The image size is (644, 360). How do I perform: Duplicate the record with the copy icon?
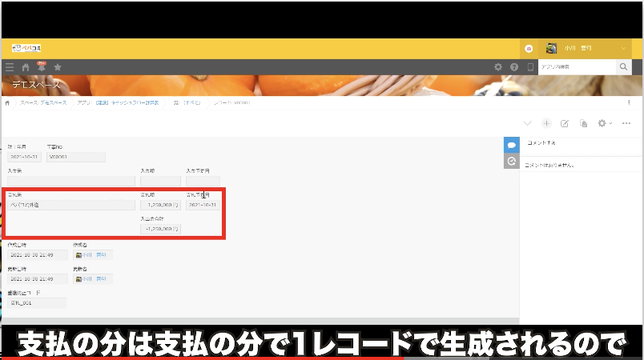(x=583, y=123)
